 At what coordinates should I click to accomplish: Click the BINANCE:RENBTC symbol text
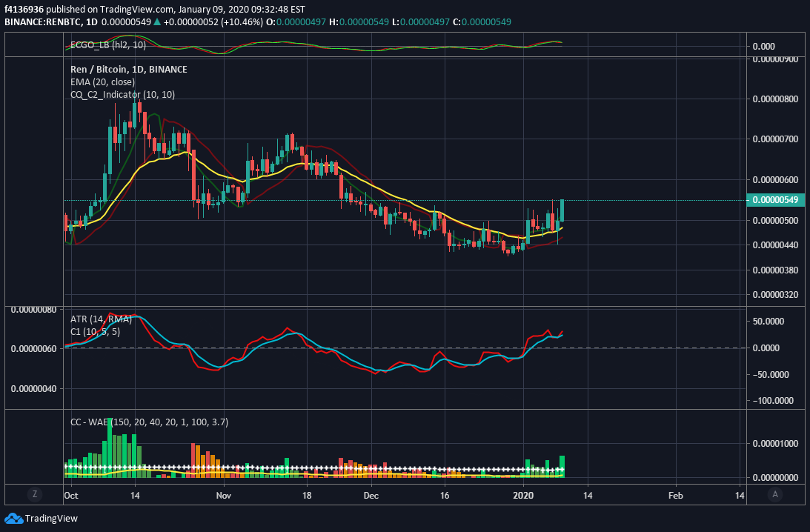pos(42,22)
